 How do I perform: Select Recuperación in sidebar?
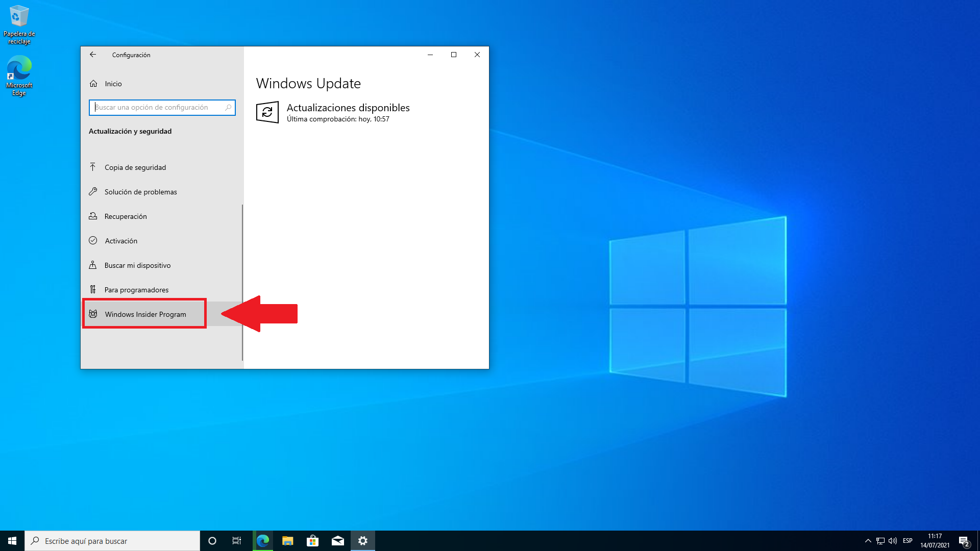(125, 216)
